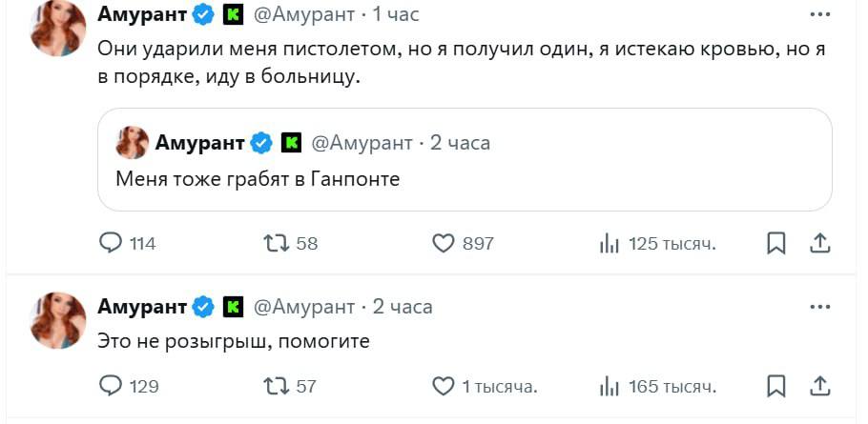Like the 'Это не розыгрыш, помогите' tweet

click(444, 387)
